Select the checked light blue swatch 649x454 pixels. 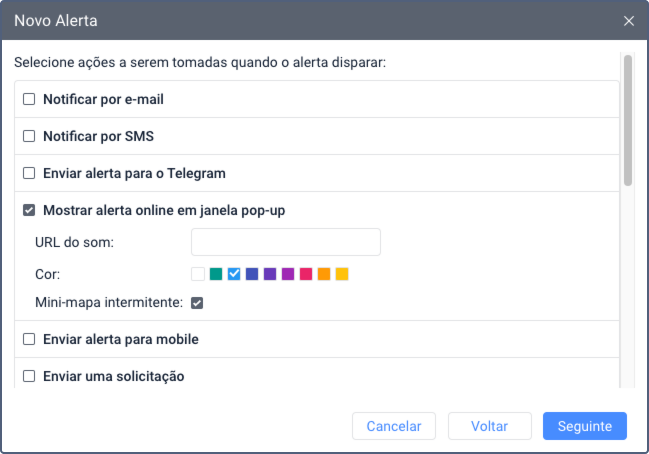234,274
